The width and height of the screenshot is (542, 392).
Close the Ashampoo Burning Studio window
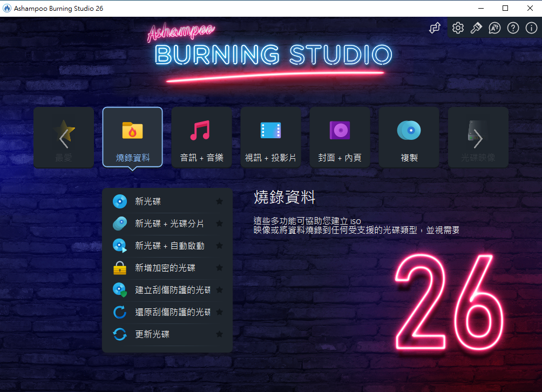tap(530, 8)
